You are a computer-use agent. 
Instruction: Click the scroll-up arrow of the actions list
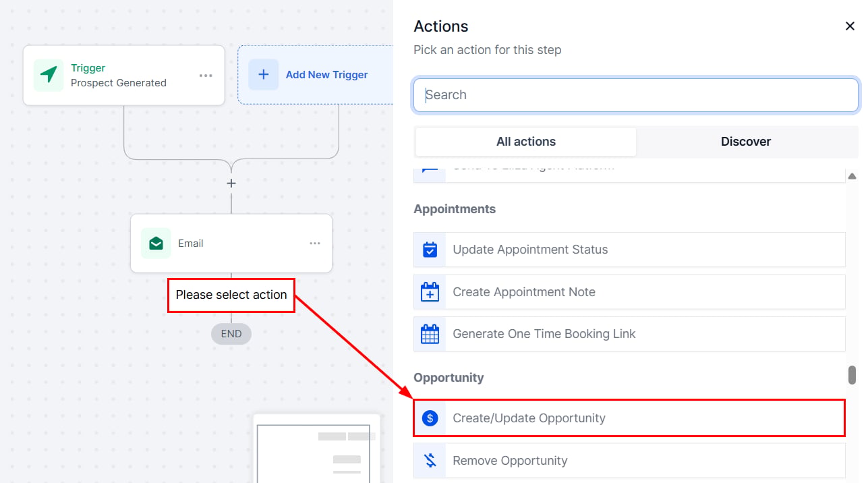coord(852,176)
